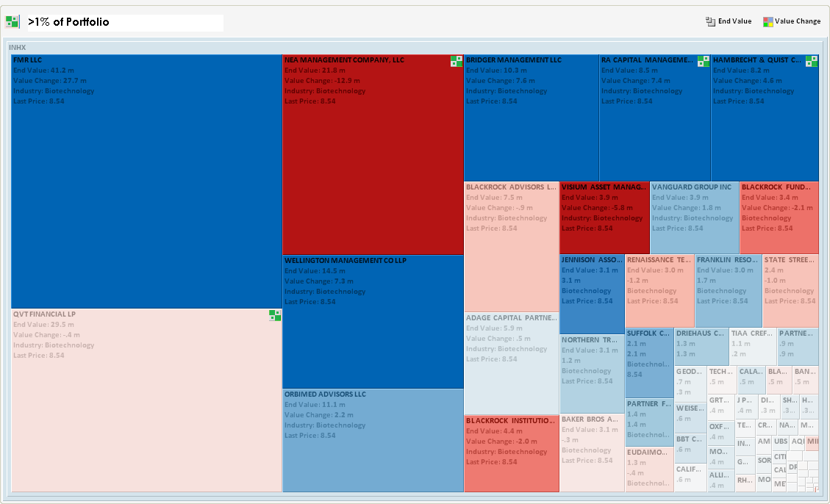Select the RH... tile

745,483
